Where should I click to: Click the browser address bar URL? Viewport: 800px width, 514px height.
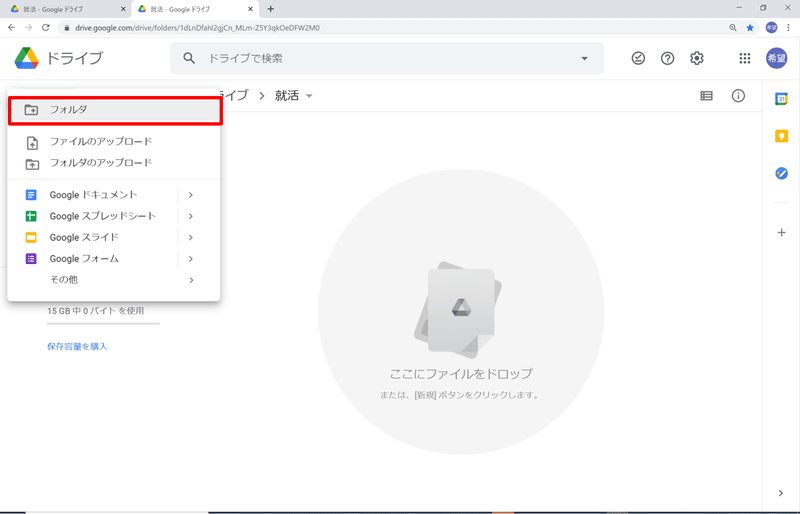point(197,28)
